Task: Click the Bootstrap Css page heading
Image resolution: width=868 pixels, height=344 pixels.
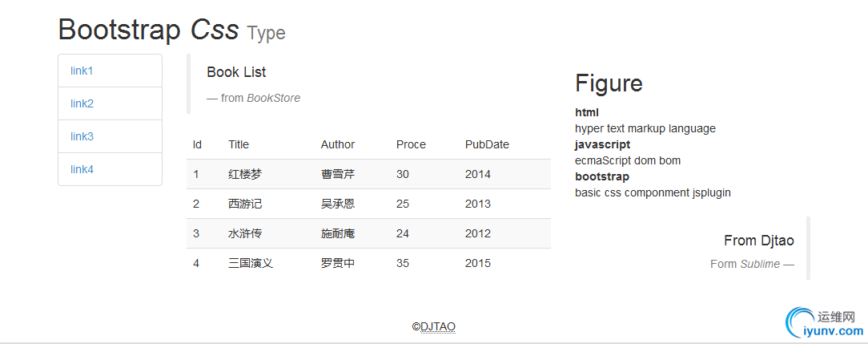Action: (149, 30)
